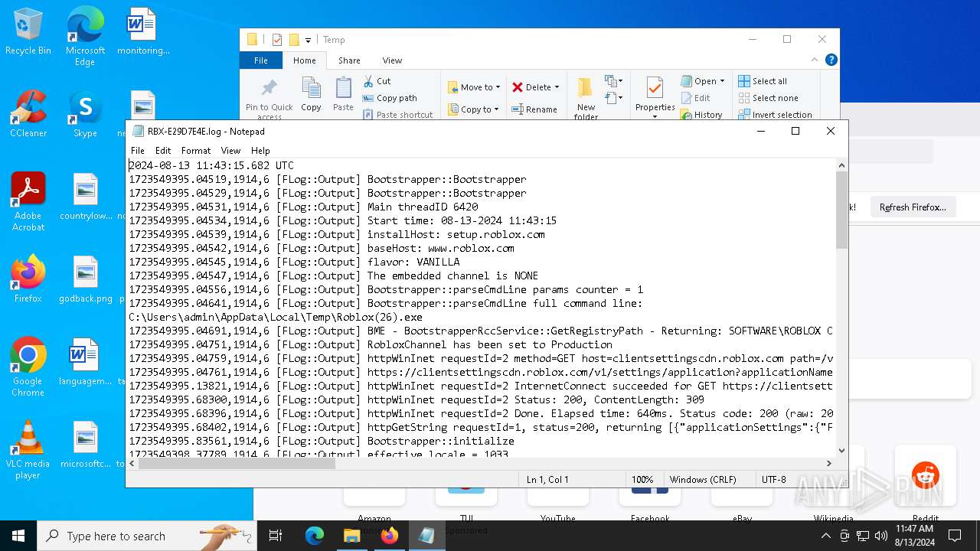
Task: Open Properties in Explorer ribbon
Action: [655, 96]
